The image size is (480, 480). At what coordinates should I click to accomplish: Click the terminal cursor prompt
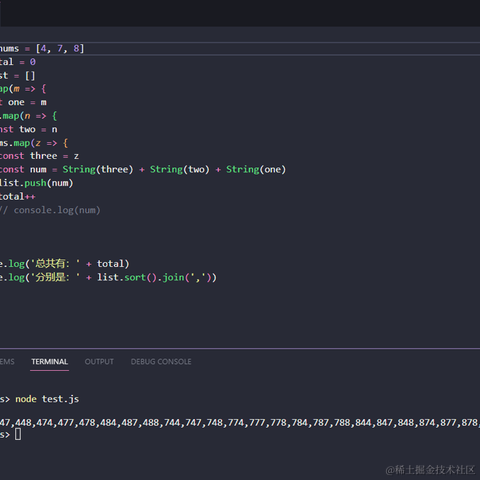tap(18, 434)
